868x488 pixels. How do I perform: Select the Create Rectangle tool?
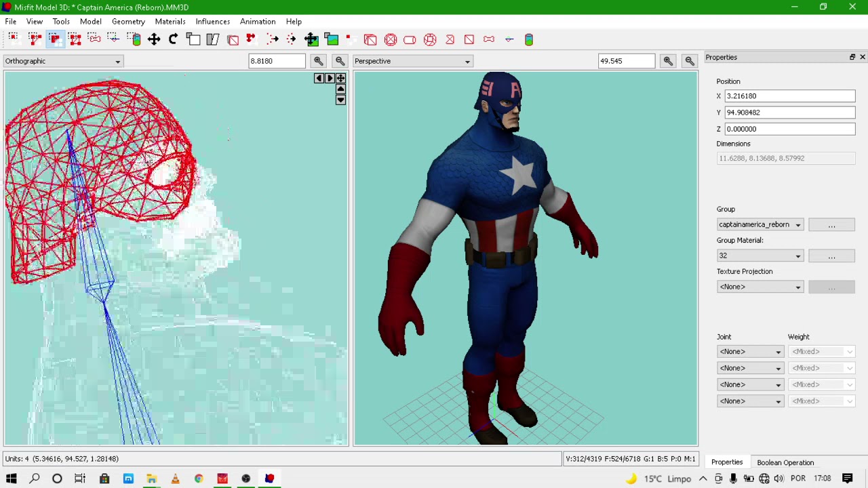[x=469, y=39]
